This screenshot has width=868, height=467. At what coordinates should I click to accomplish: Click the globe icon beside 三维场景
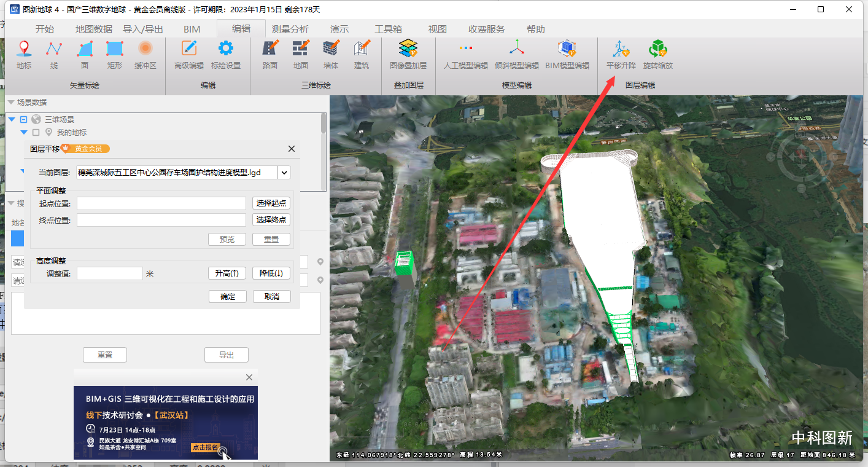[x=36, y=120]
